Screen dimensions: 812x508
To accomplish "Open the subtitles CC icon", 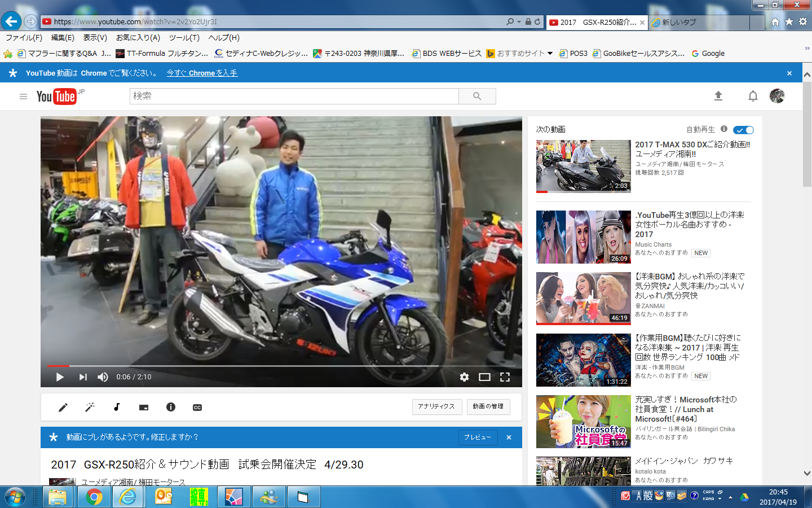I will tap(197, 408).
